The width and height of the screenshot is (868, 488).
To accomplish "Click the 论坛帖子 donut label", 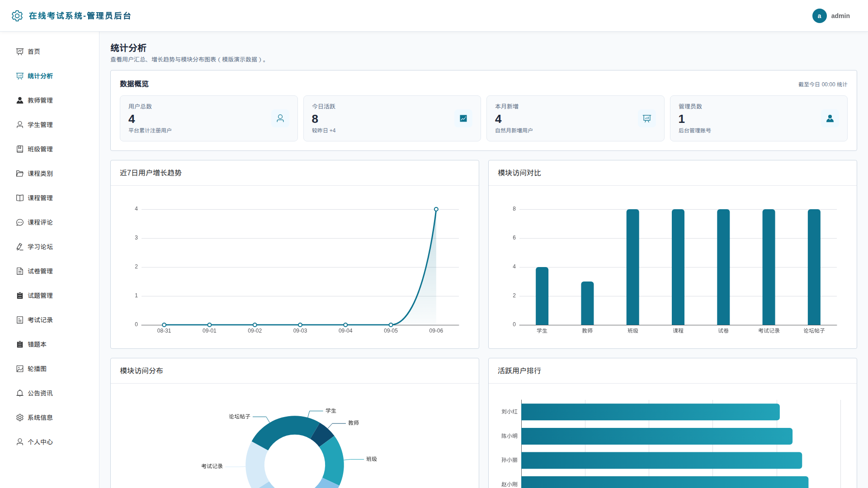I will click(x=240, y=417).
